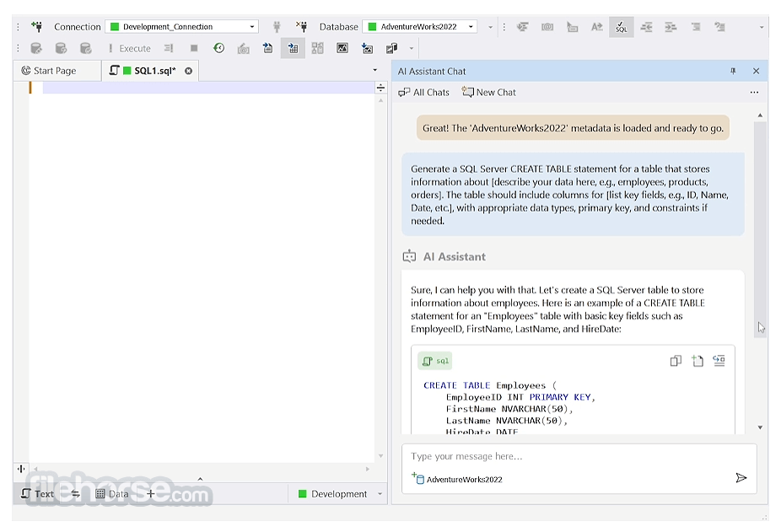Open the document tabs list dropdown arrow
Screen dimensions: 781x532
375,70
